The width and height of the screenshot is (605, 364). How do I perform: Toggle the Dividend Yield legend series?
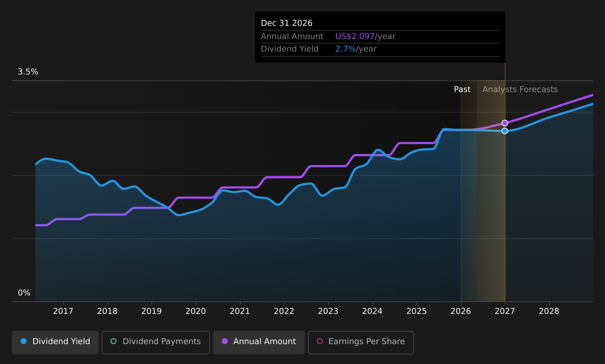pyautogui.click(x=55, y=342)
